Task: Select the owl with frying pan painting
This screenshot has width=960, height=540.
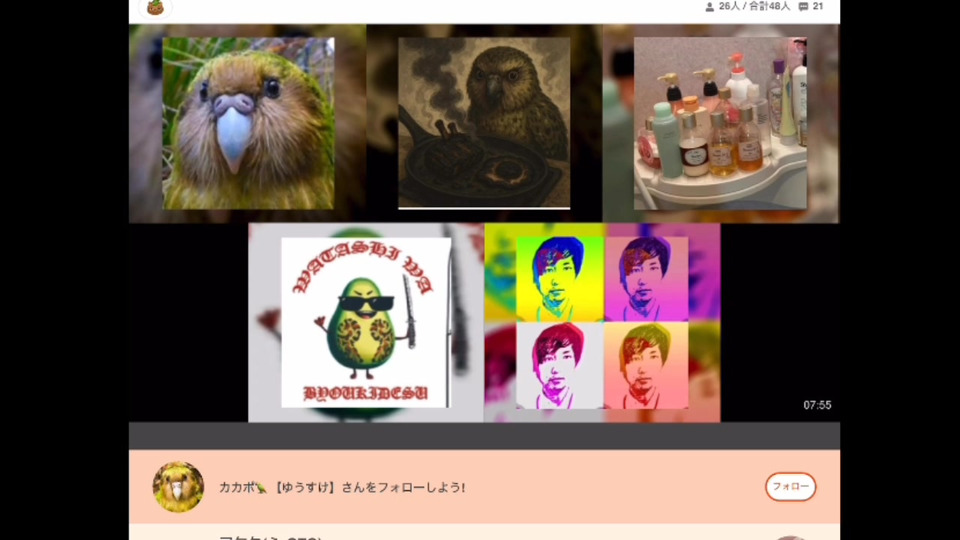Action: pyautogui.click(x=484, y=123)
